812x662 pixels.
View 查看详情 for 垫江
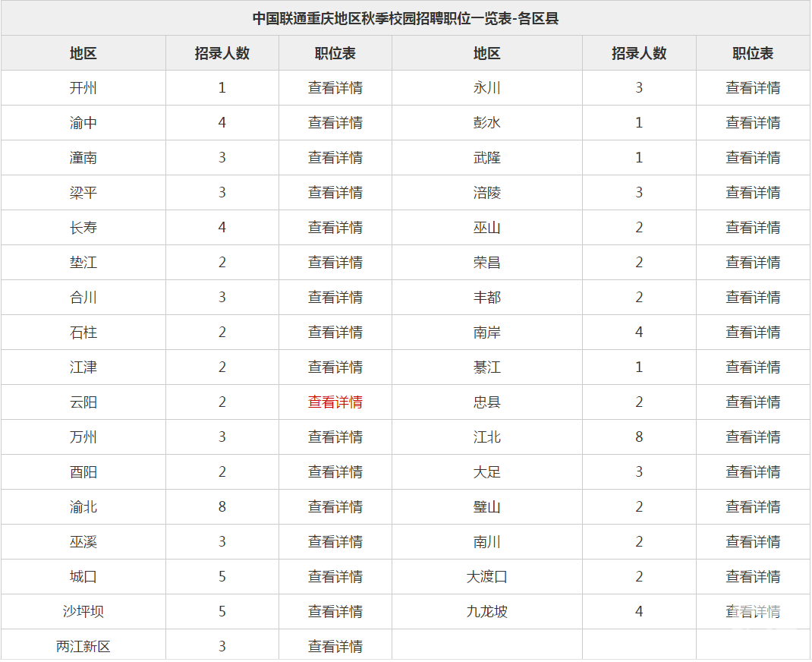tap(335, 263)
